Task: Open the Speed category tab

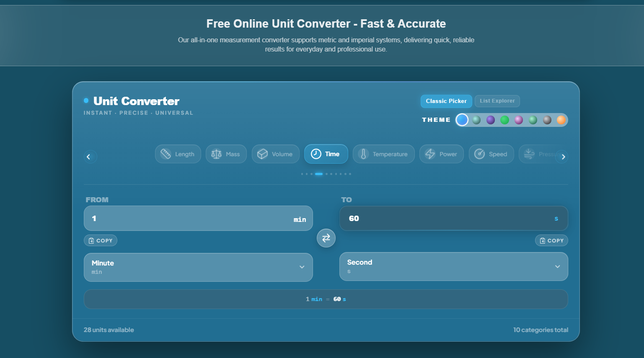Action: (x=491, y=154)
